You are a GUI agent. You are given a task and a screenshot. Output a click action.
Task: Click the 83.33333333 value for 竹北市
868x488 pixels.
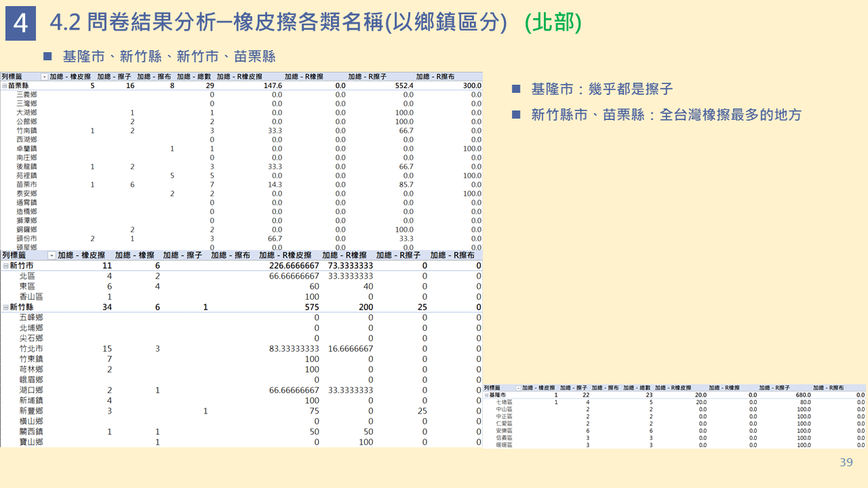point(294,348)
